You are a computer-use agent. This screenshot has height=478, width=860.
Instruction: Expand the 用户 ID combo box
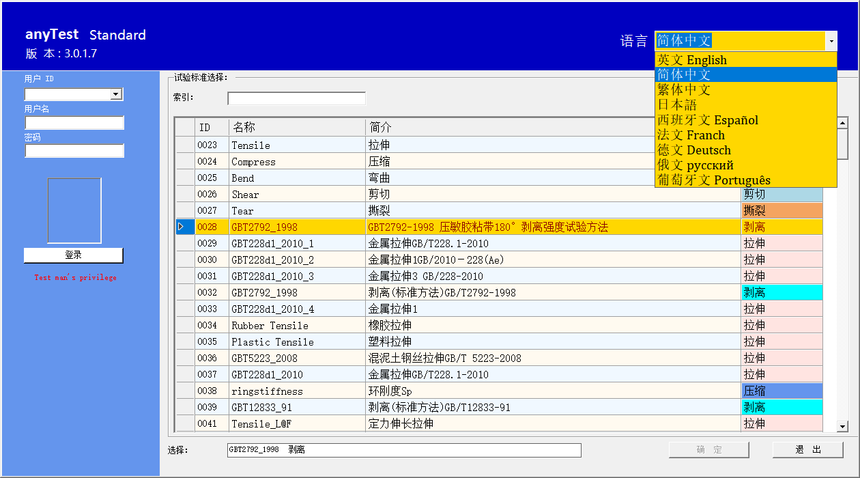[117, 94]
